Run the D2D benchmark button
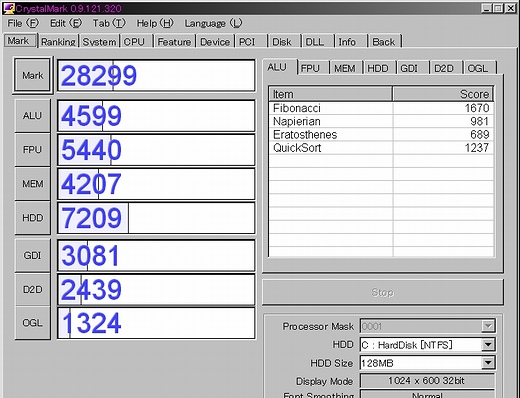The width and height of the screenshot is (520, 398). [33, 289]
